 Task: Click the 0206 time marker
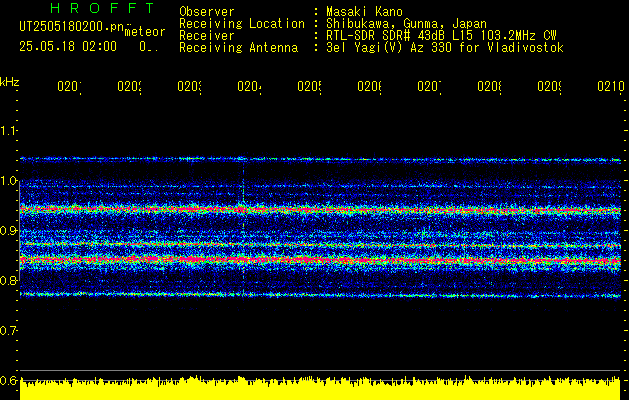(369, 86)
